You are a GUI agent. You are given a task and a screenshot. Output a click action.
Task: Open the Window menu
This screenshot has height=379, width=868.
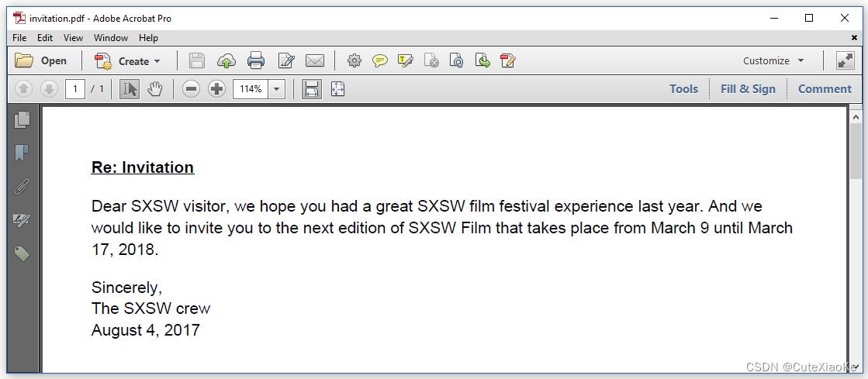(x=111, y=38)
